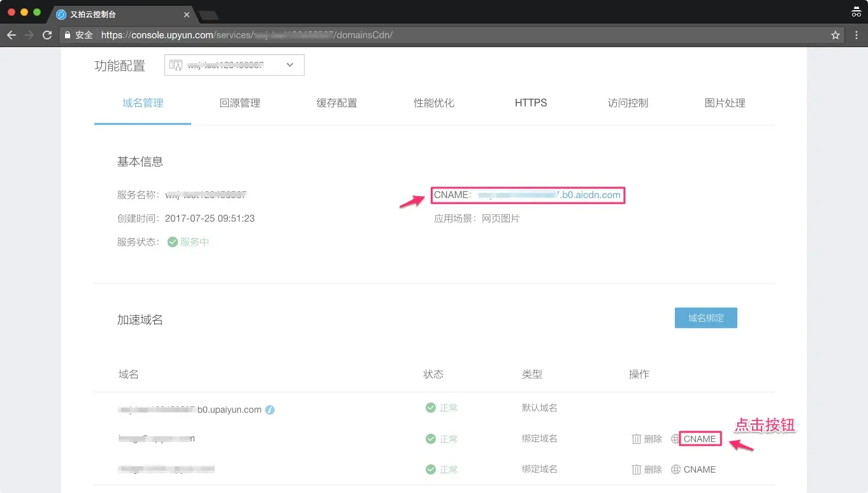Click info icon beside upaiyun.com default domain
Viewport: 868px width, 493px height.
270,410
